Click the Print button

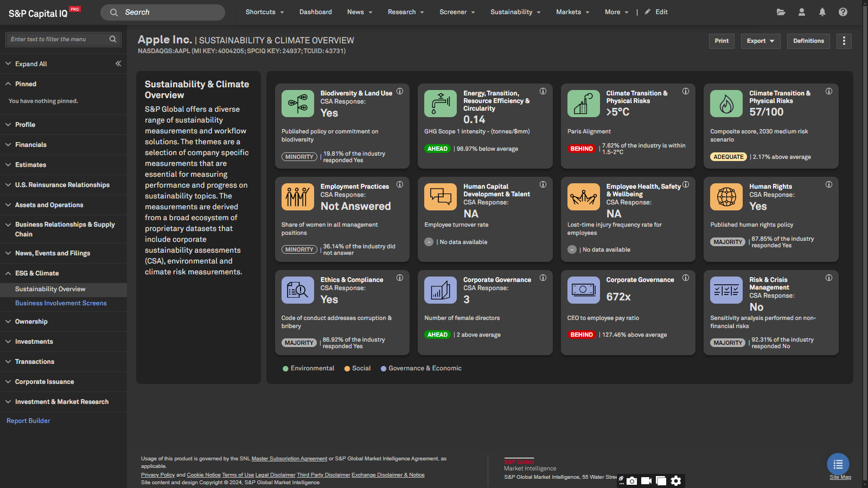(x=721, y=41)
